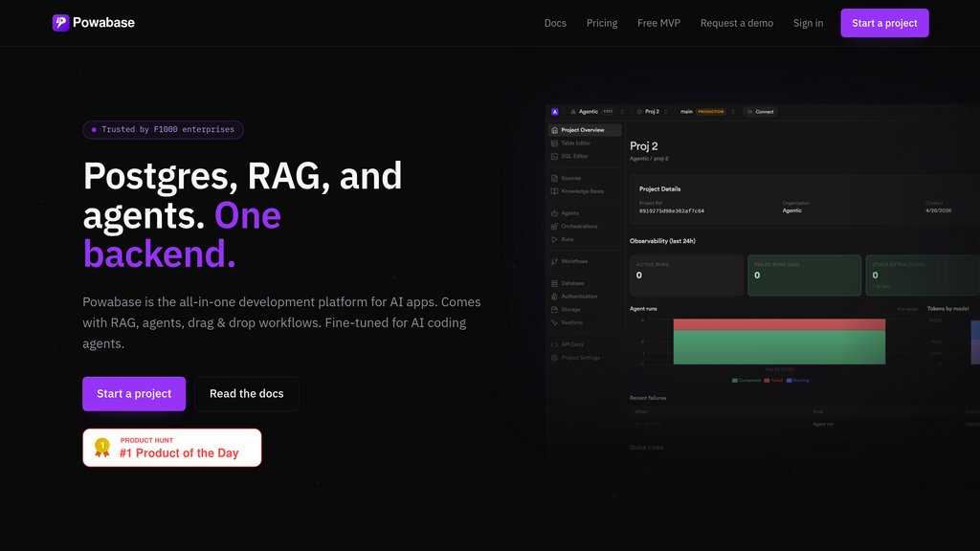The height and width of the screenshot is (551, 980).
Task: Click the PRODUCTION badge
Action: click(x=711, y=112)
